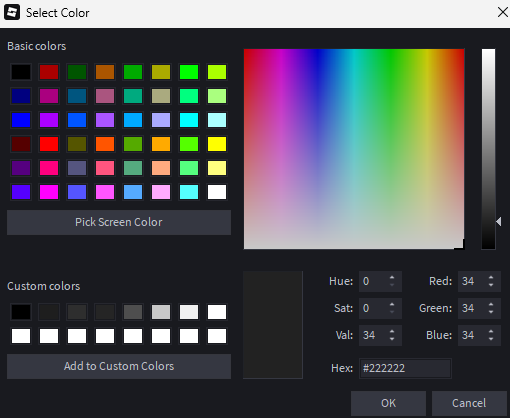
Task: Select the black swatch in Custom colors
Action: click(x=21, y=312)
